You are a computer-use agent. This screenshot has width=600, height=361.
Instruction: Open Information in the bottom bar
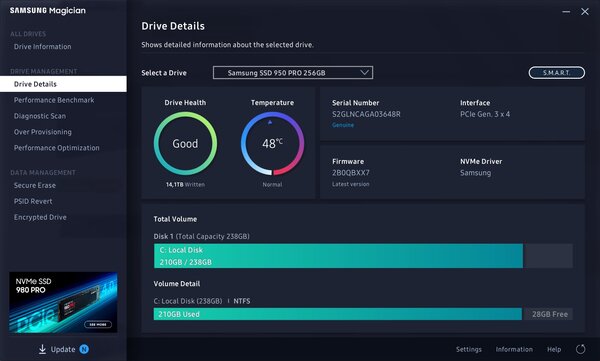(x=514, y=349)
